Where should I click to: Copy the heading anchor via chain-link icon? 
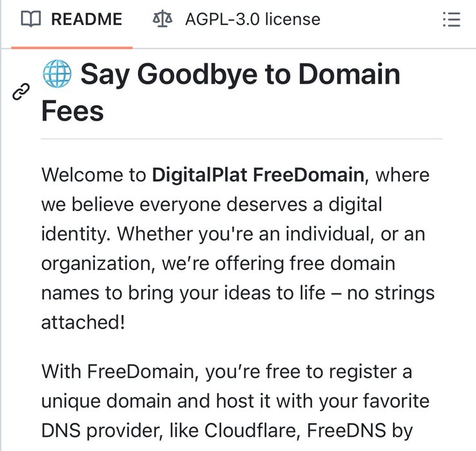coord(21,91)
